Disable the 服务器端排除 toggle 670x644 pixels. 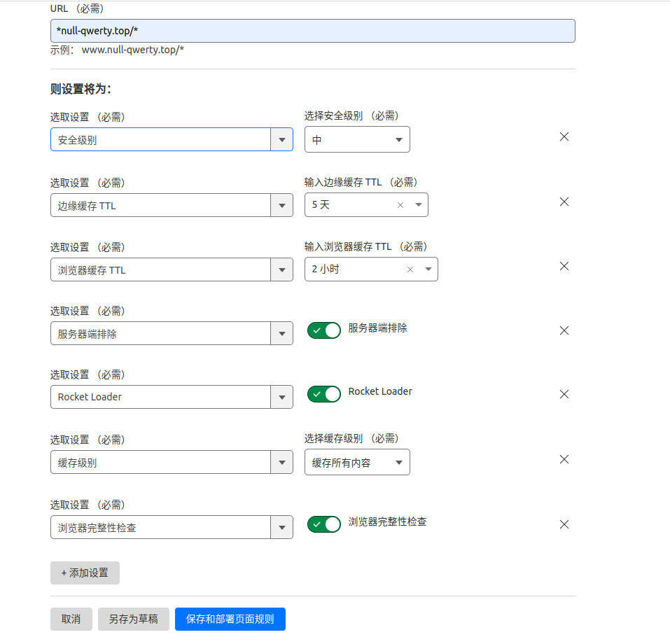point(323,330)
